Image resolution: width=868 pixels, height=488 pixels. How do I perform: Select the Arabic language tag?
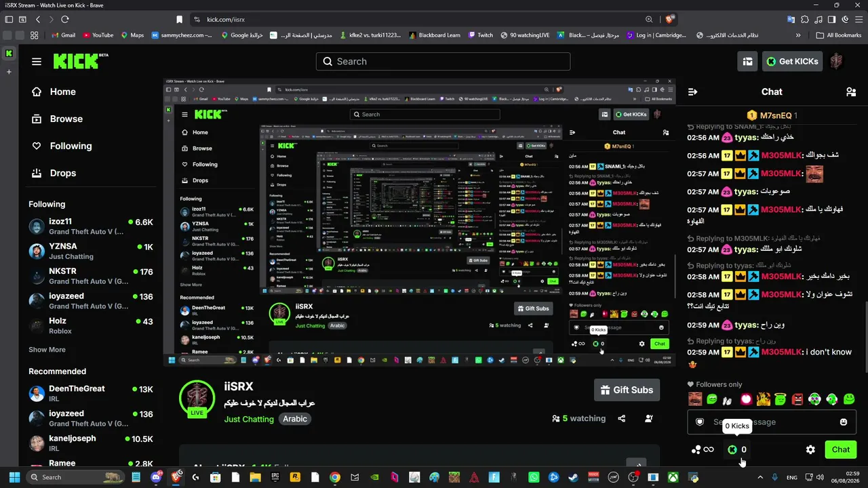point(295,419)
